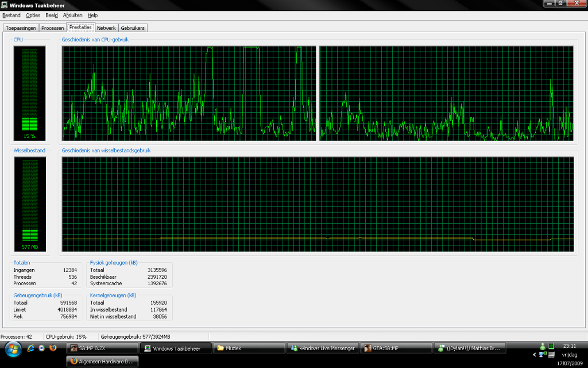This screenshot has height=368, width=588.
Task: Click the CPU usage gauge showing 15 %
Action: (x=30, y=93)
